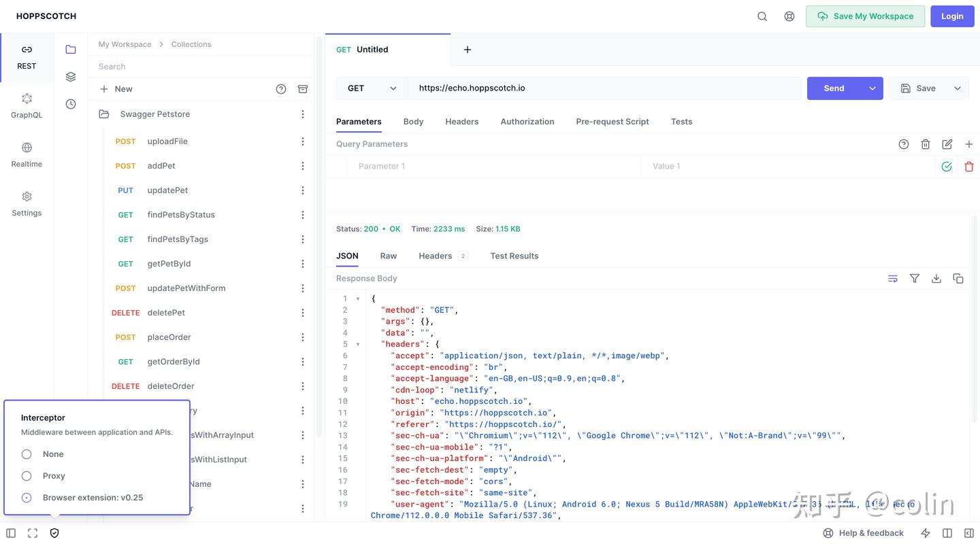
Task: Click the import/export archive icon in collections
Action: [303, 89]
